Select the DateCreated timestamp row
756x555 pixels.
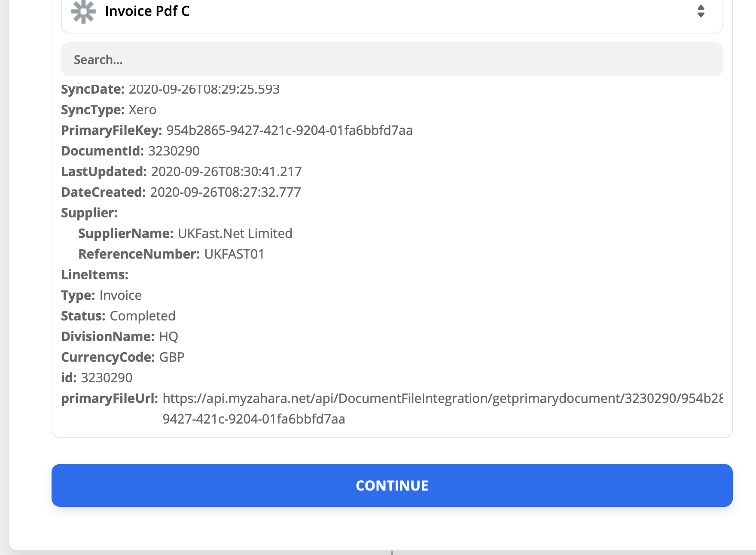(181, 192)
